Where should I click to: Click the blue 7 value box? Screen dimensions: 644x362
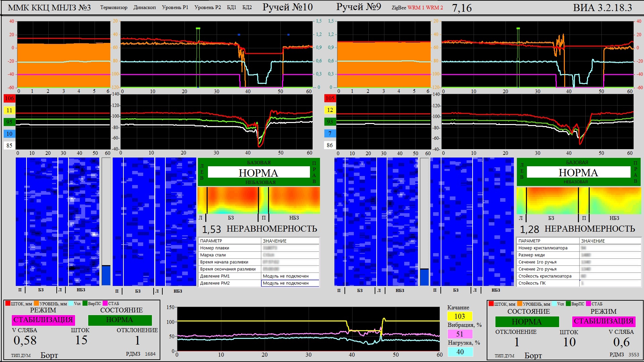[330, 133]
